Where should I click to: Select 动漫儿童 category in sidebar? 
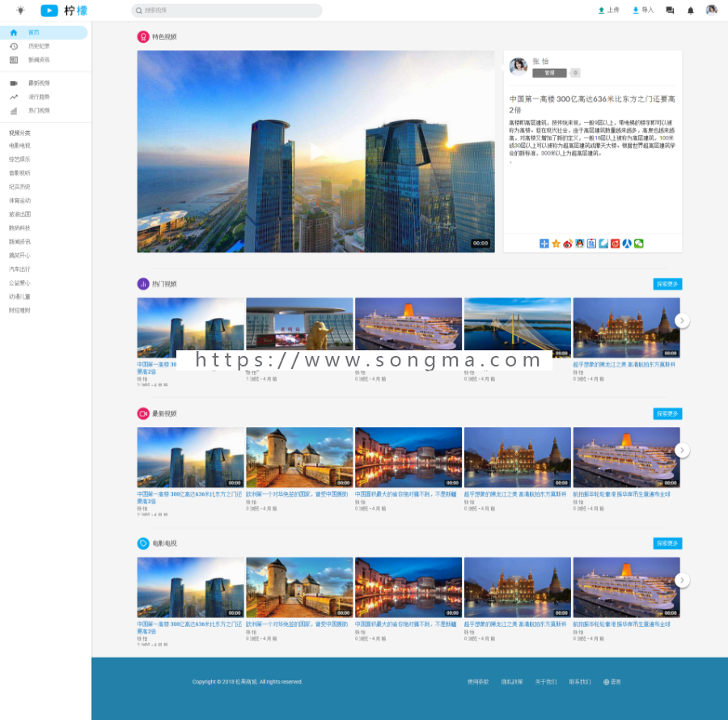(19, 297)
